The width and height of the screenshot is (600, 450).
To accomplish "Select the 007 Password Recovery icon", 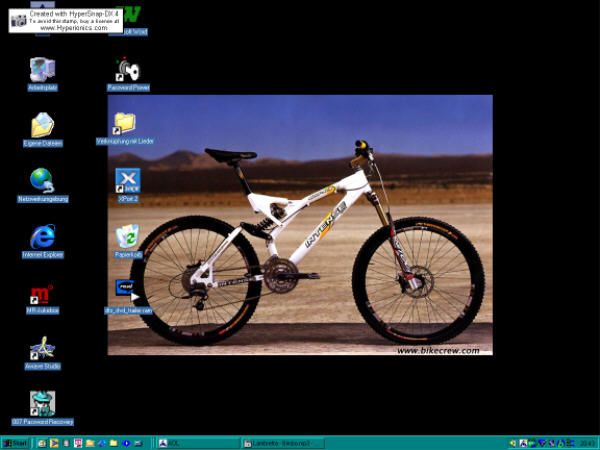I will pos(42,404).
